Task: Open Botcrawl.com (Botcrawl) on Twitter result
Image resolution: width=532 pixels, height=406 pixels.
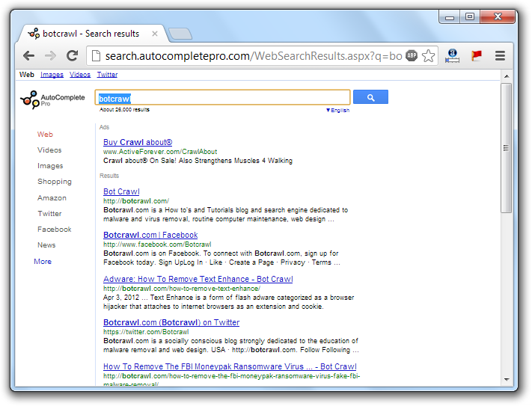Action: point(171,322)
